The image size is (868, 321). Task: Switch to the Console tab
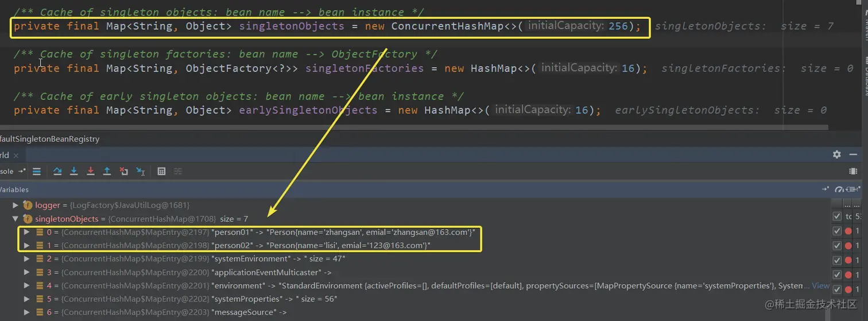coord(7,171)
